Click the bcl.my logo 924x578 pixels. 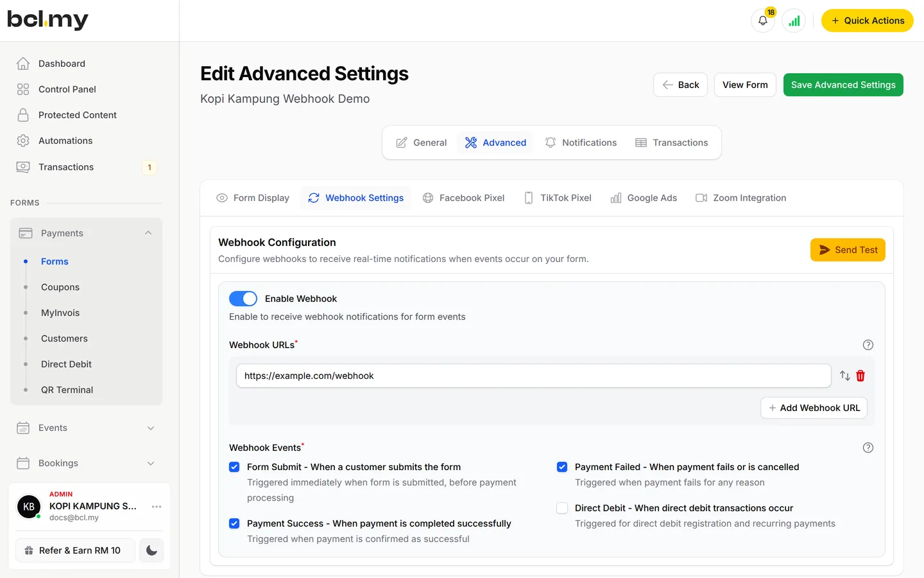[47, 20]
